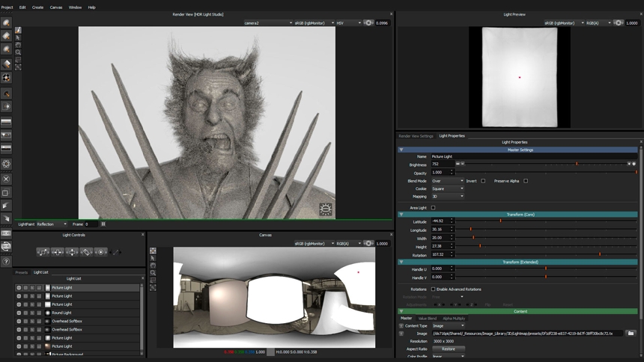This screenshot has height=362, width=644.
Task: Click the four-dot icon atop Canvas toolbar
Action: (x=153, y=251)
